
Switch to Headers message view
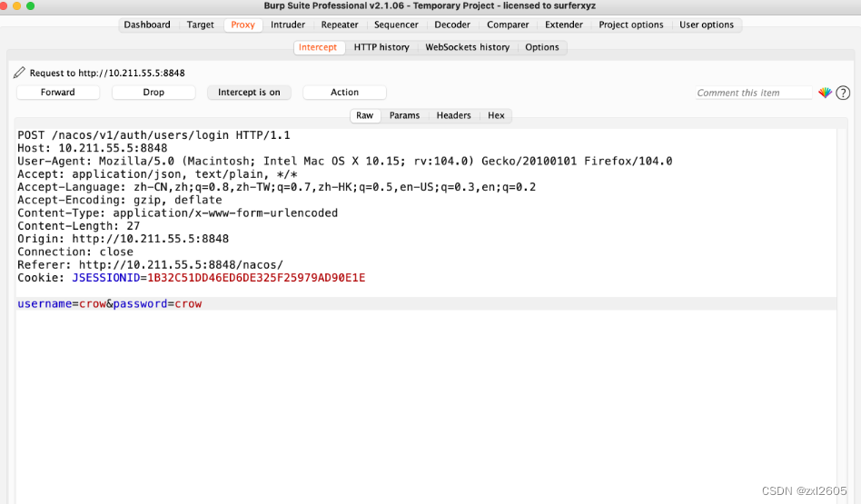453,115
